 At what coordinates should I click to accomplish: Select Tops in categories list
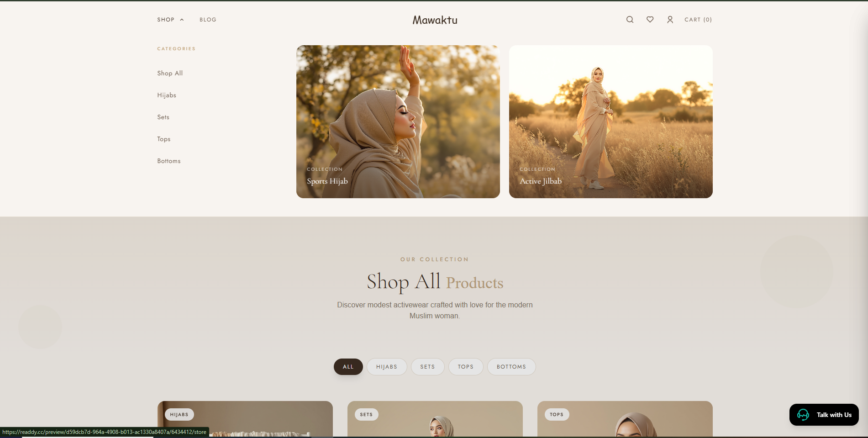163,139
